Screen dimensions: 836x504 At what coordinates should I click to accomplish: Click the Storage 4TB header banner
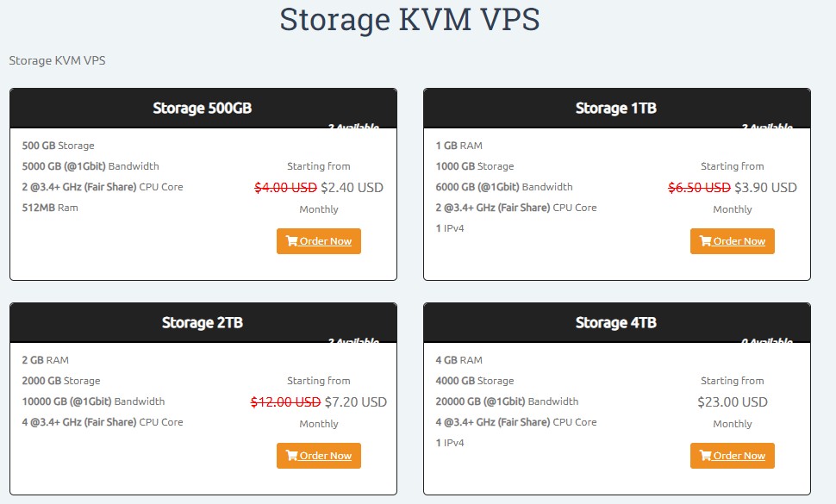[615, 322]
